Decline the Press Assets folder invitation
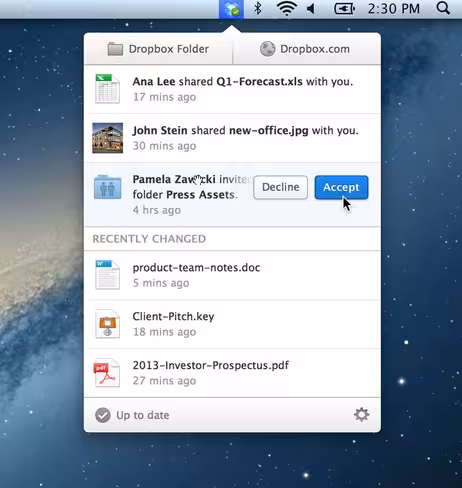462x488 pixels. (x=280, y=187)
